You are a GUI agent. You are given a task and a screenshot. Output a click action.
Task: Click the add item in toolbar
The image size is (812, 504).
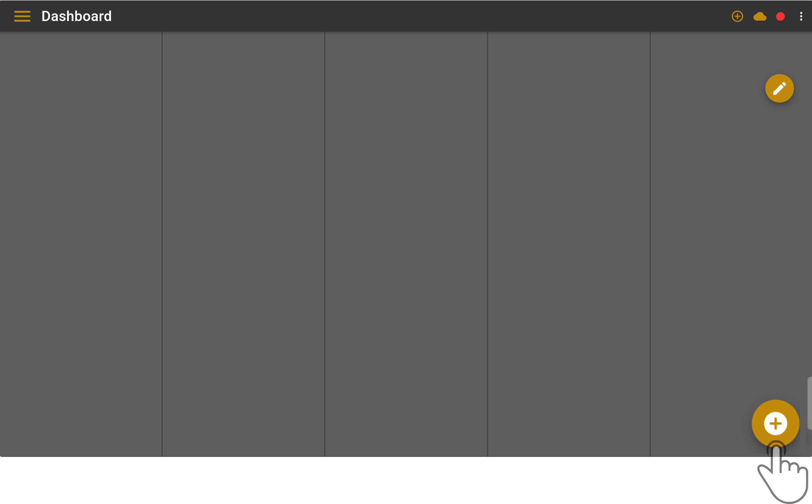738,16
